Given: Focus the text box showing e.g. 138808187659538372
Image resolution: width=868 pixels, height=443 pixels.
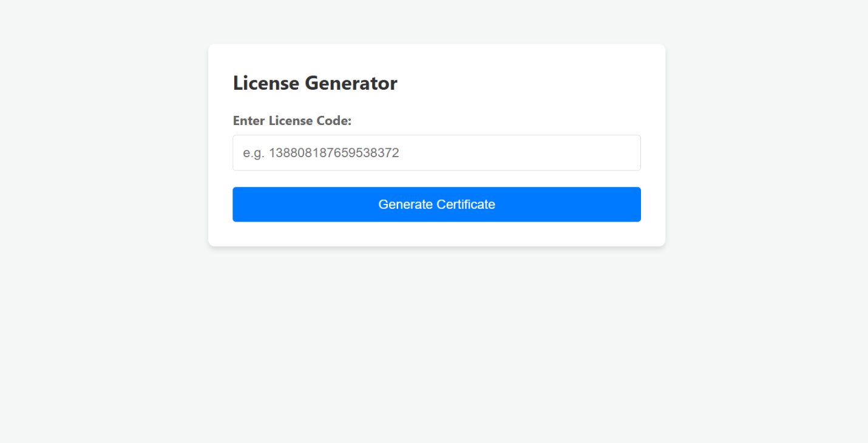Looking at the screenshot, I should coord(436,152).
